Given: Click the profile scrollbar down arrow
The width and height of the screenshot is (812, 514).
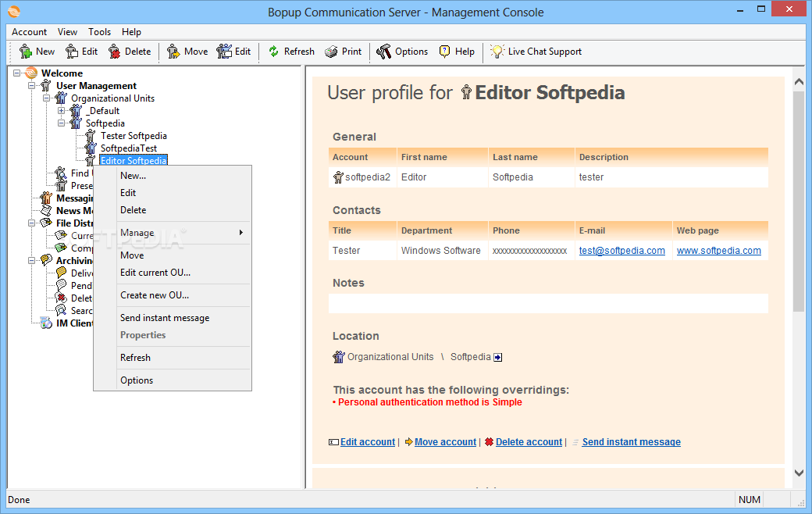Looking at the screenshot, I should 799,473.
